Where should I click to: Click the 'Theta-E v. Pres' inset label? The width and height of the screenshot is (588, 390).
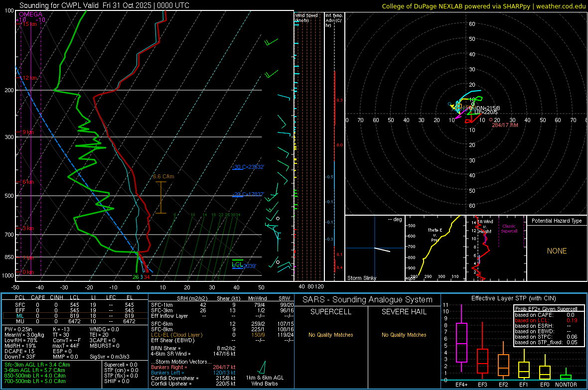[435, 235]
